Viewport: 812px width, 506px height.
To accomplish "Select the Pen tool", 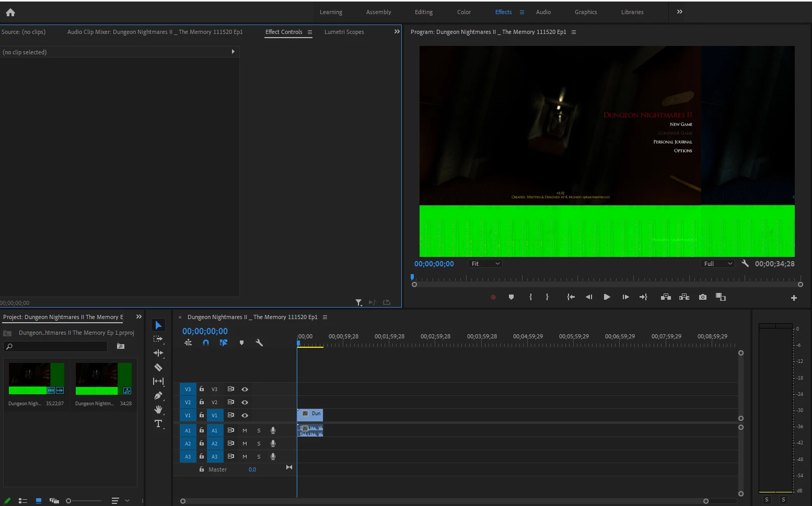I will (158, 395).
